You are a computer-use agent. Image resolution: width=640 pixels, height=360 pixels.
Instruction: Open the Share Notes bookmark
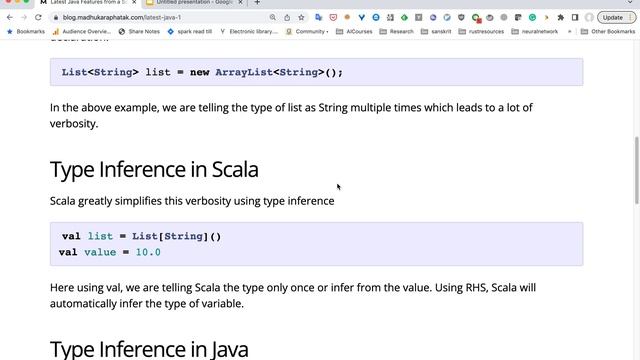click(140, 31)
